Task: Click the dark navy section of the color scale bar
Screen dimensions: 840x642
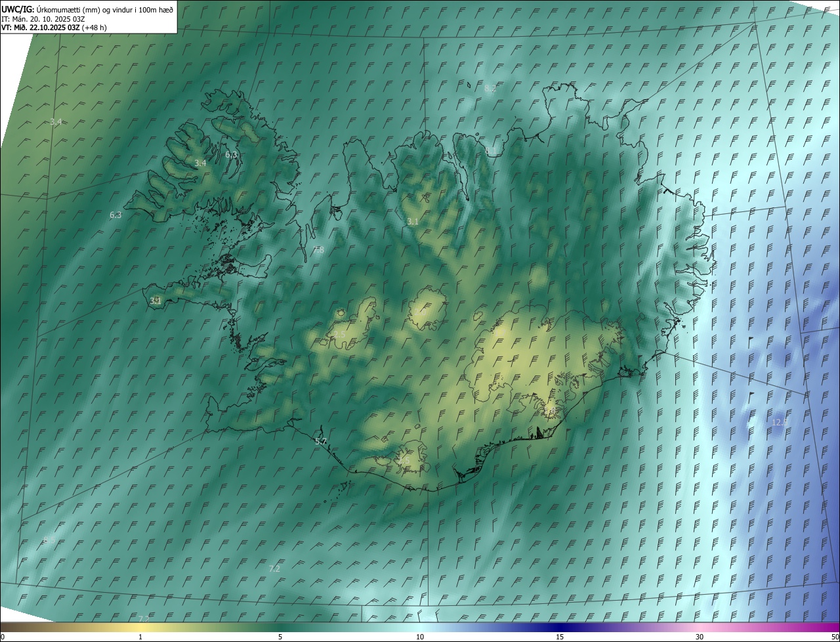Action: [x=560, y=627]
